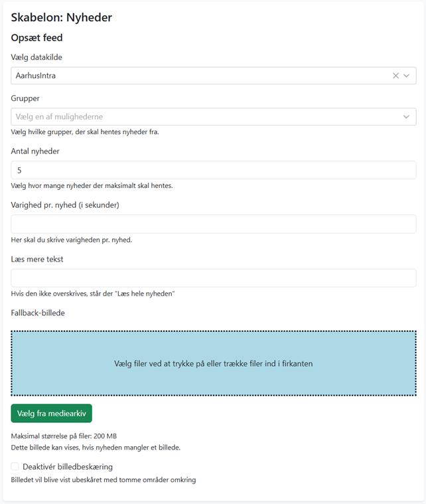
Task: Click the 'Antal nyheder' field label
Action: pyautogui.click(x=35, y=151)
